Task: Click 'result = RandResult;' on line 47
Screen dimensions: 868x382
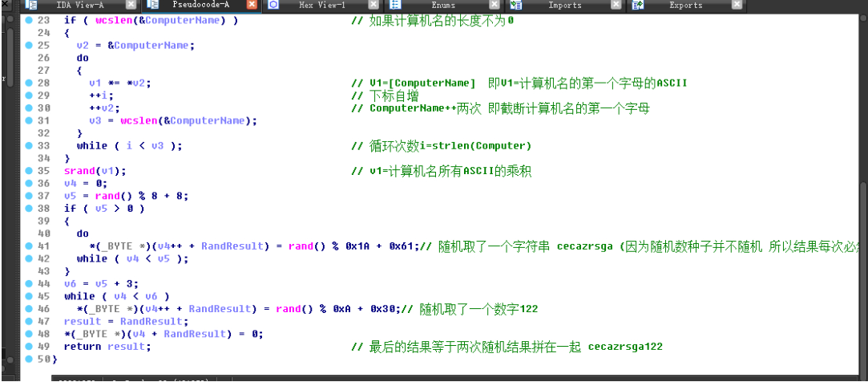Action: pos(126,322)
